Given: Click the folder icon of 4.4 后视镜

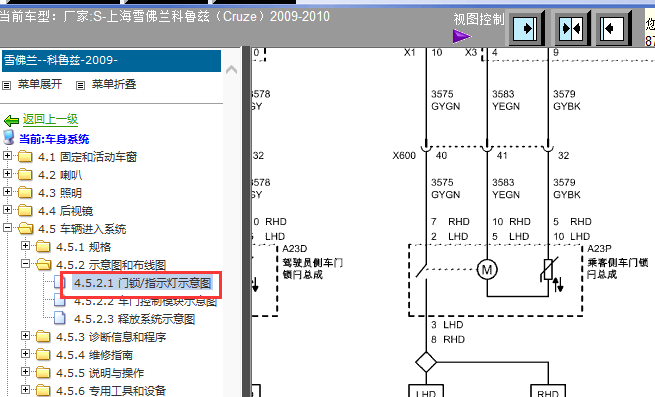Looking at the screenshot, I should [x=25, y=211].
